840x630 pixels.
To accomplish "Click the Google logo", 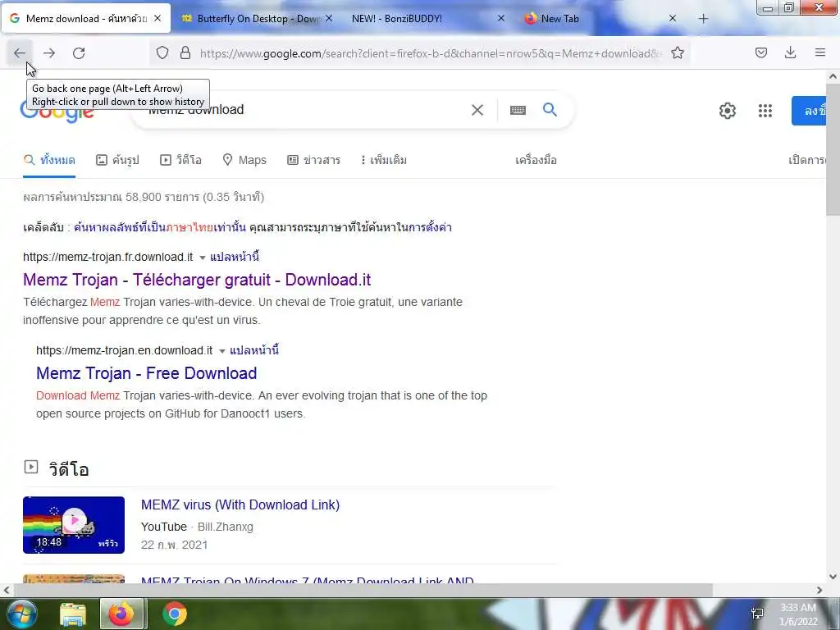I will tap(57, 111).
